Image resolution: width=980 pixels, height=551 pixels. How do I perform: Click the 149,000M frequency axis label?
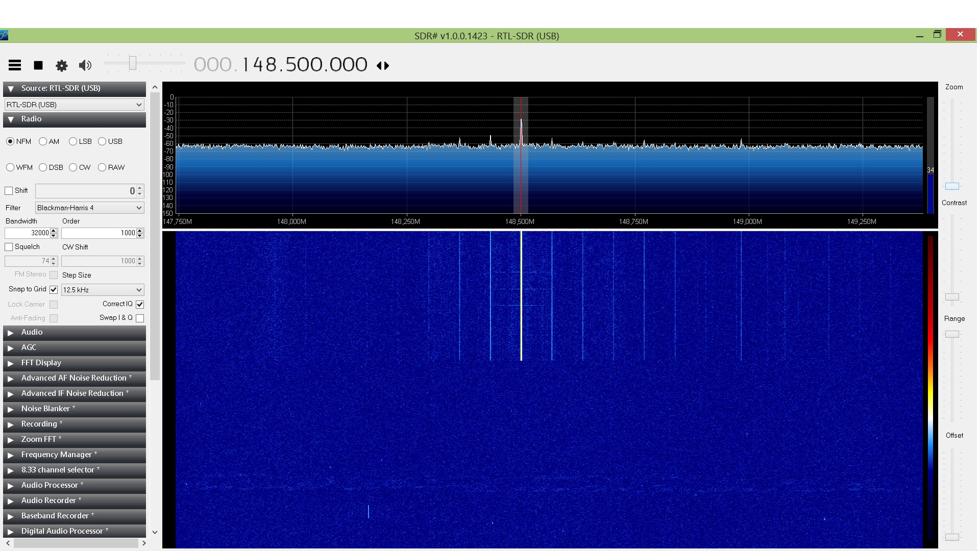[747, 221]
